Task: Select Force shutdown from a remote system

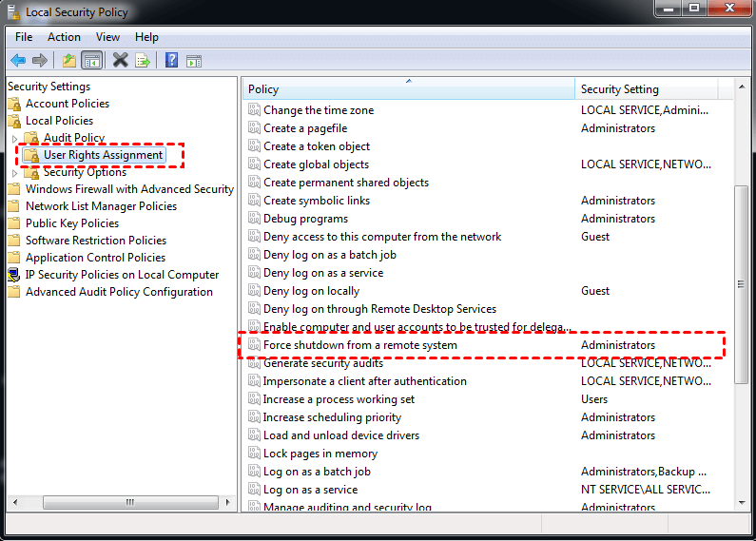Action: [359, 345]
